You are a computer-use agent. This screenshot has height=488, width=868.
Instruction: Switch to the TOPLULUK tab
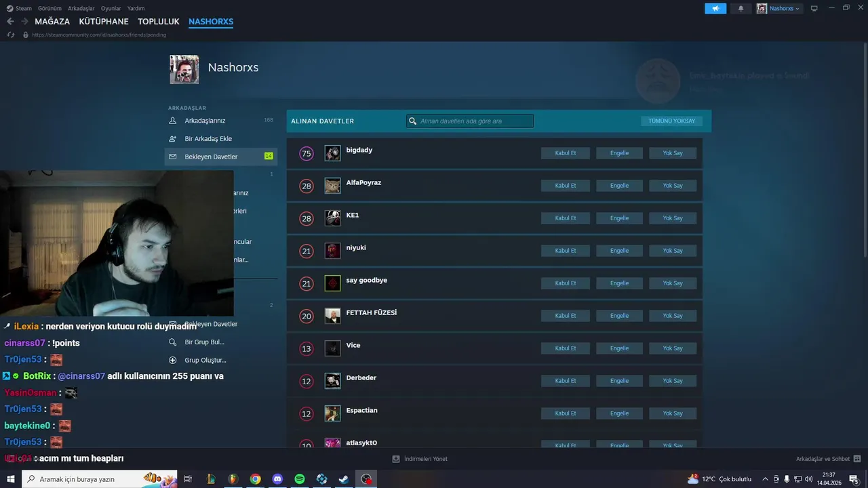[159, 22]
